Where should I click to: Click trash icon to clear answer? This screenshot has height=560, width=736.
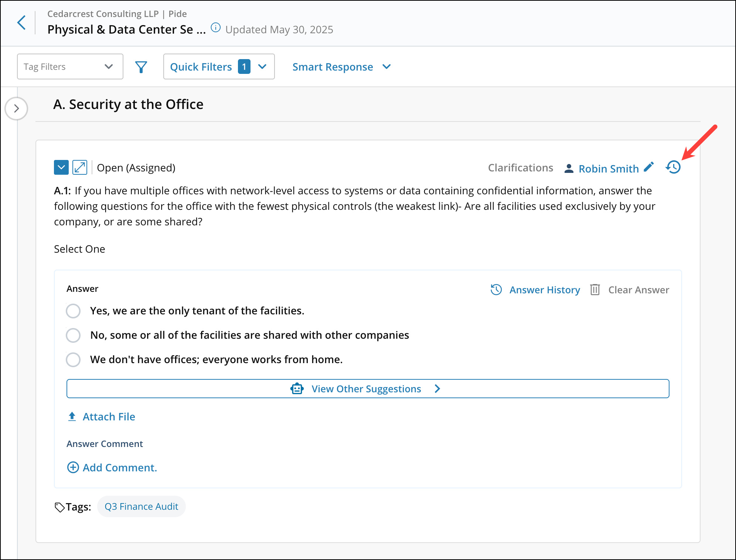(x=595, y=290)
